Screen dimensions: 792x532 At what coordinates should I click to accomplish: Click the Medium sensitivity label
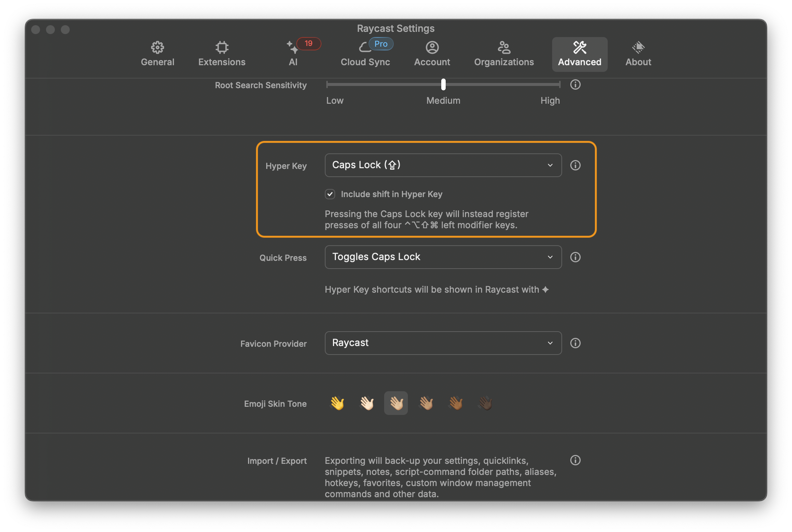pos(443,101)
